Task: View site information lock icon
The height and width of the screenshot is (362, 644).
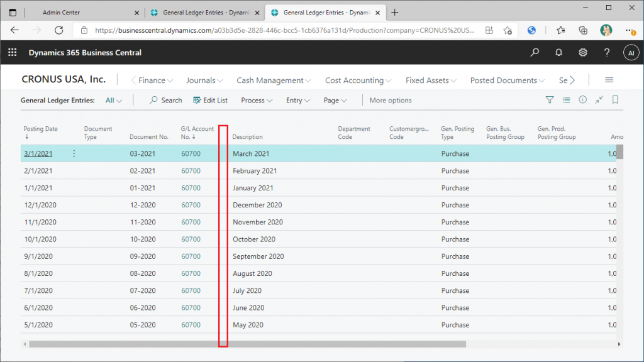Action: pos(84,30)
